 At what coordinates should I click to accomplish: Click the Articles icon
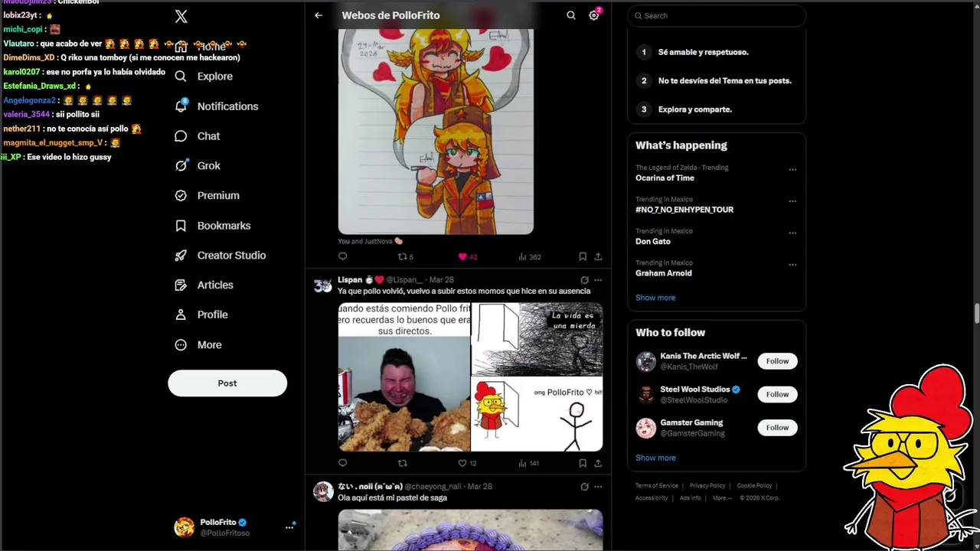pyautogui.click(x=181, y=285)
